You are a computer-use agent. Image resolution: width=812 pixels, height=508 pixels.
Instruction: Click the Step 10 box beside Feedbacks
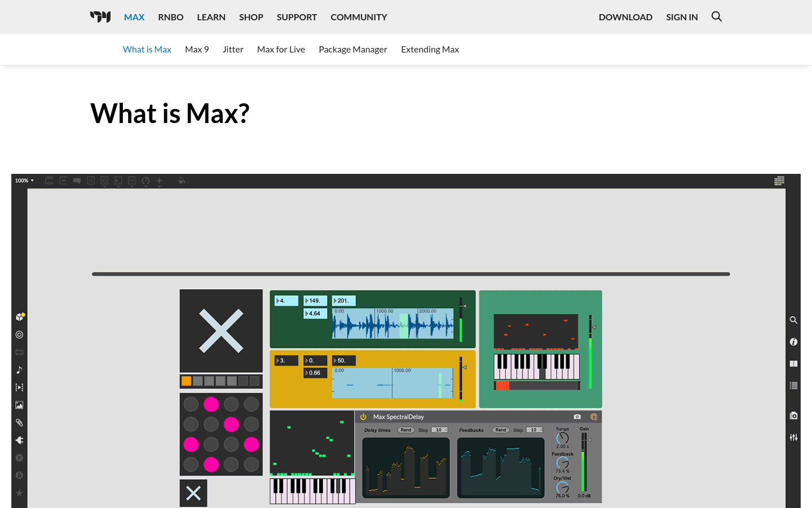click(534, 430)
